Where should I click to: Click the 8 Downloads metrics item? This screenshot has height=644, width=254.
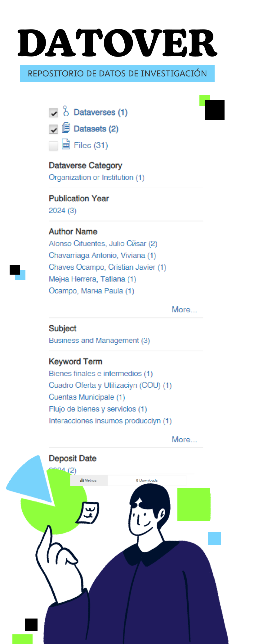[x=147, y=480]
